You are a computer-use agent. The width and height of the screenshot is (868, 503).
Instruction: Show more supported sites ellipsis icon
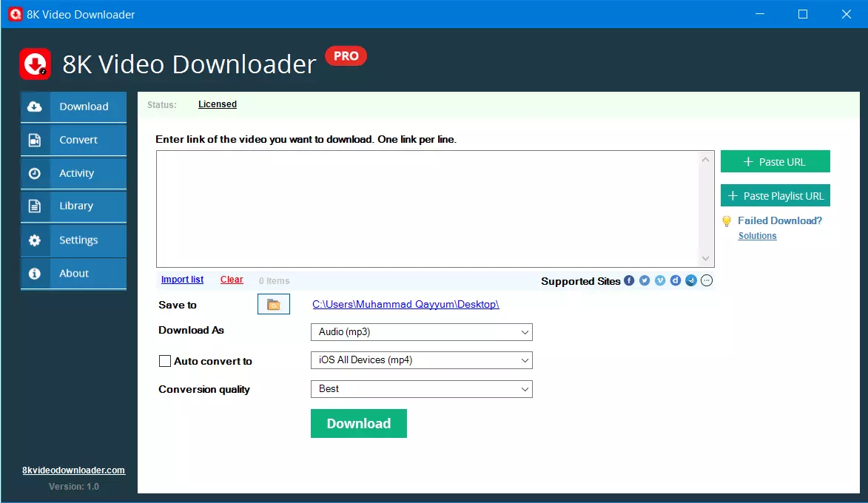707,280
